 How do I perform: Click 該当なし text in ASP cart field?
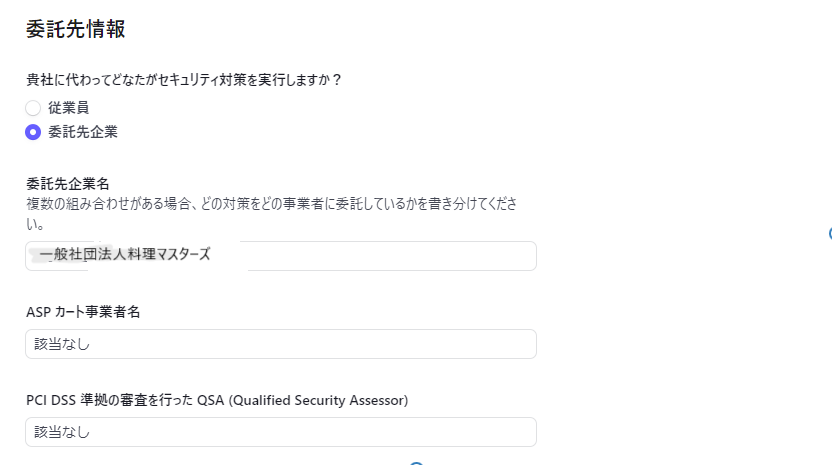coord(62,344)
